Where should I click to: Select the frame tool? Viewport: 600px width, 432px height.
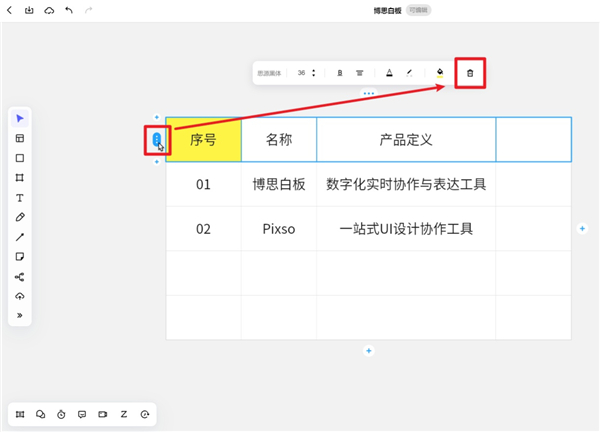pyautogui.click(x=20, y=178)
